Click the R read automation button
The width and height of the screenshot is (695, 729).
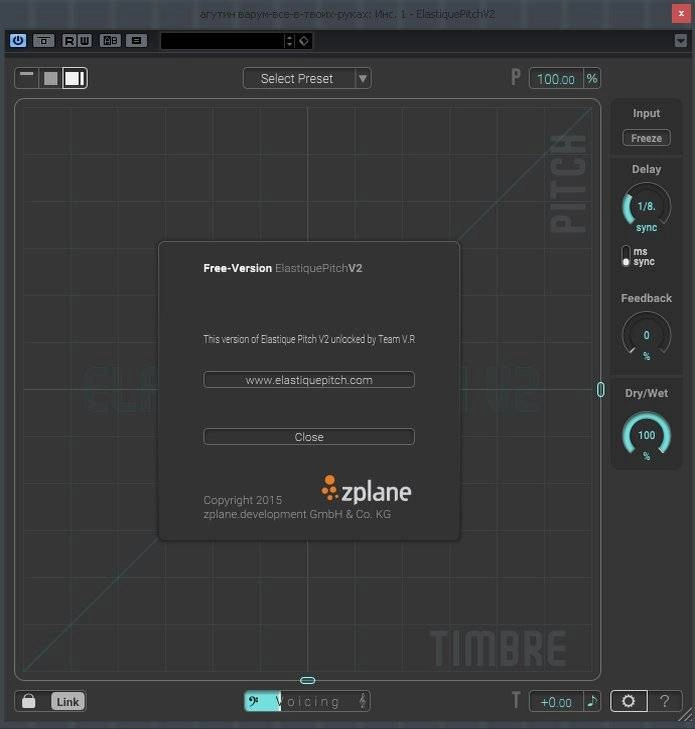click(x=69, y=41)
